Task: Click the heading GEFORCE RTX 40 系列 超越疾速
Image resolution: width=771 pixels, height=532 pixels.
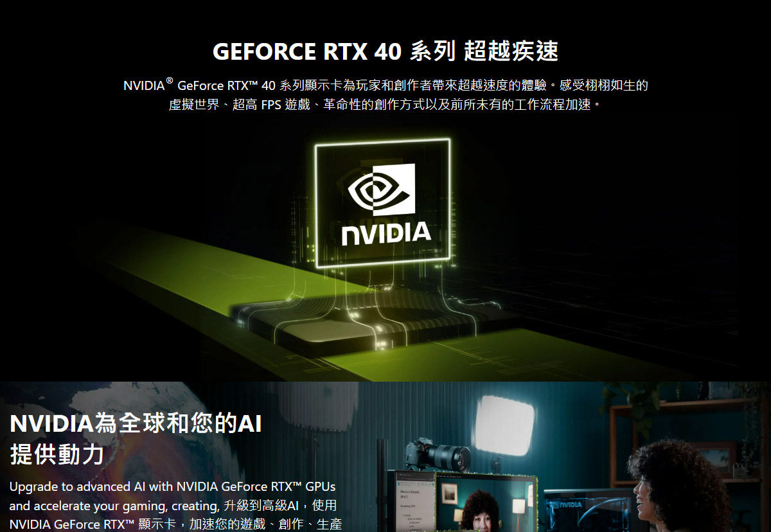Action: [385, 51]
